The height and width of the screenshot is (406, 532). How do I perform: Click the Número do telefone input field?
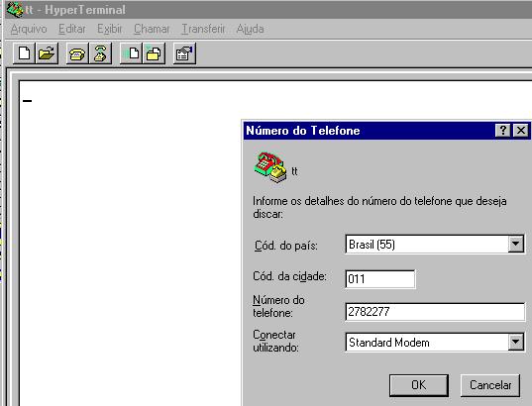click(x=435, y=312)
